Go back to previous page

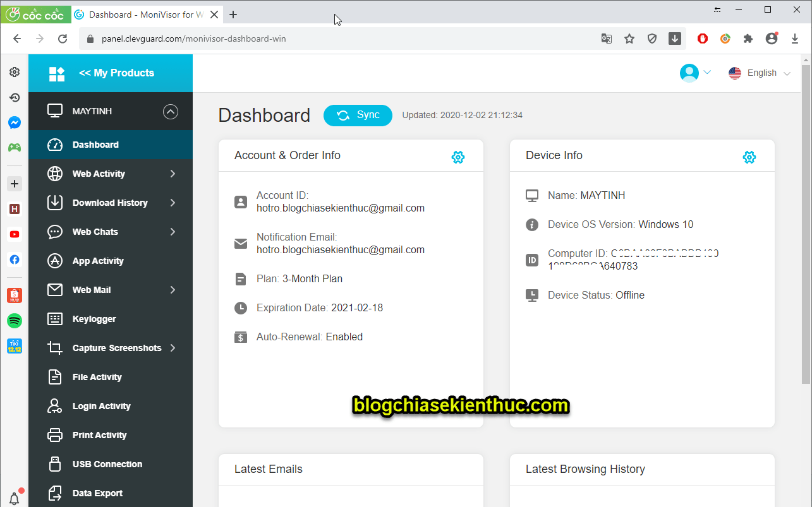click(x=17, y=39)
